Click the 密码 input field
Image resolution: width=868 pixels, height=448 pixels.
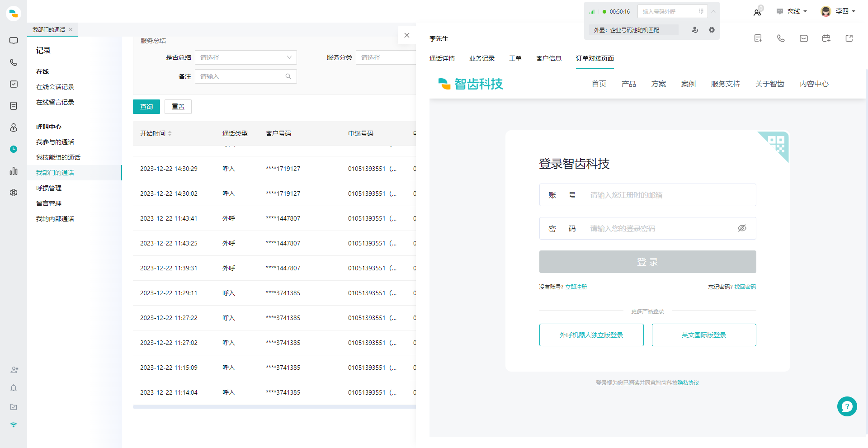point(647,228)
